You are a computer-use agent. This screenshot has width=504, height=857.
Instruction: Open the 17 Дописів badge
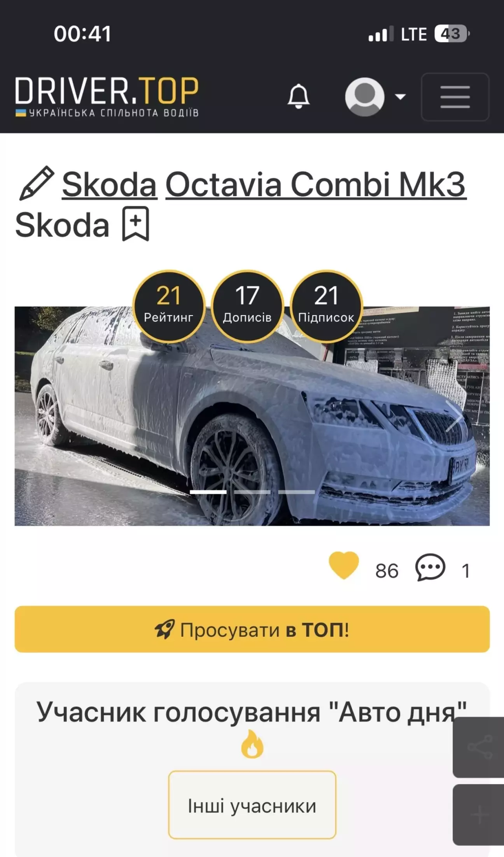pyautogui.click(x=247, y=306)
